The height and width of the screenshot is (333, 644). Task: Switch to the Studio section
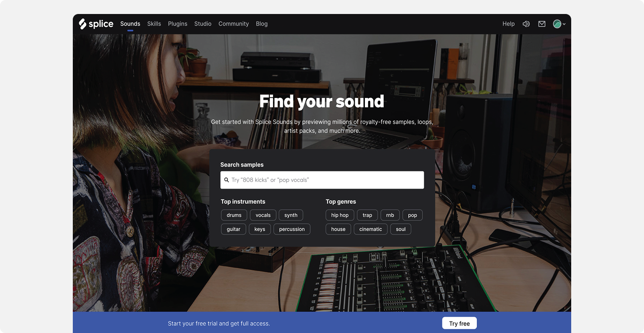(203, 23)
